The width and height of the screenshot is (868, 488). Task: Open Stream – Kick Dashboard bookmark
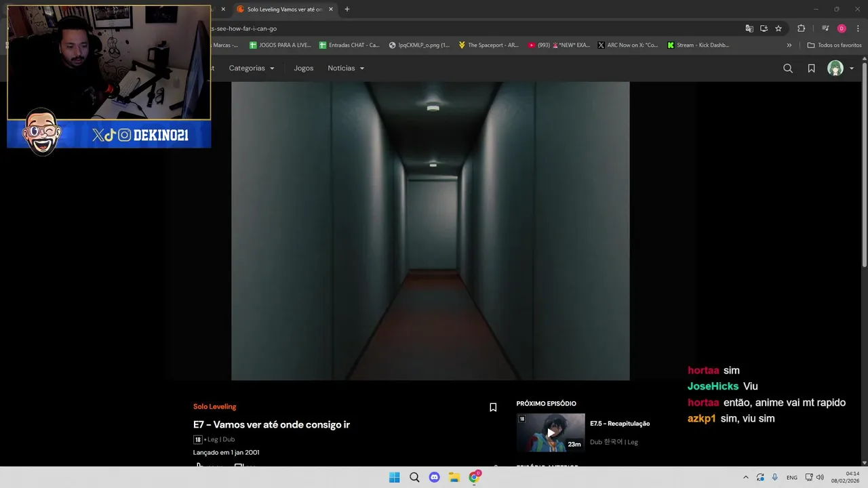pyautogui.click(x=698, y=45)
